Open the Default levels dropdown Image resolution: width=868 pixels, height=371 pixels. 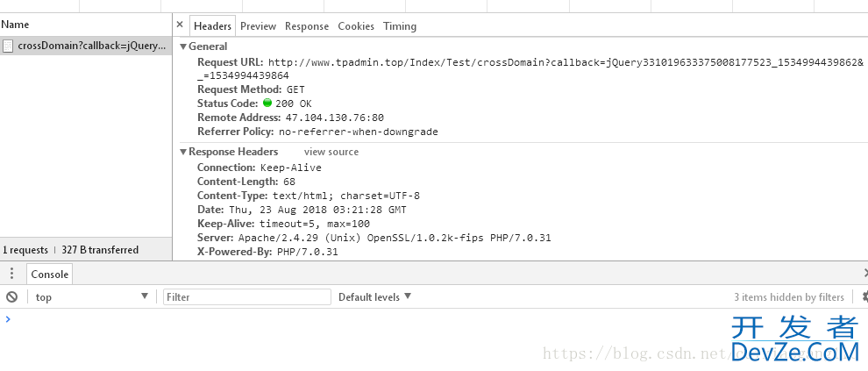[374, 296]
